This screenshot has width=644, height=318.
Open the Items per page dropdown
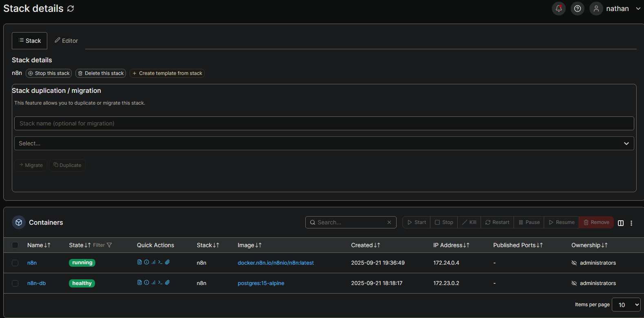point(626,305)
